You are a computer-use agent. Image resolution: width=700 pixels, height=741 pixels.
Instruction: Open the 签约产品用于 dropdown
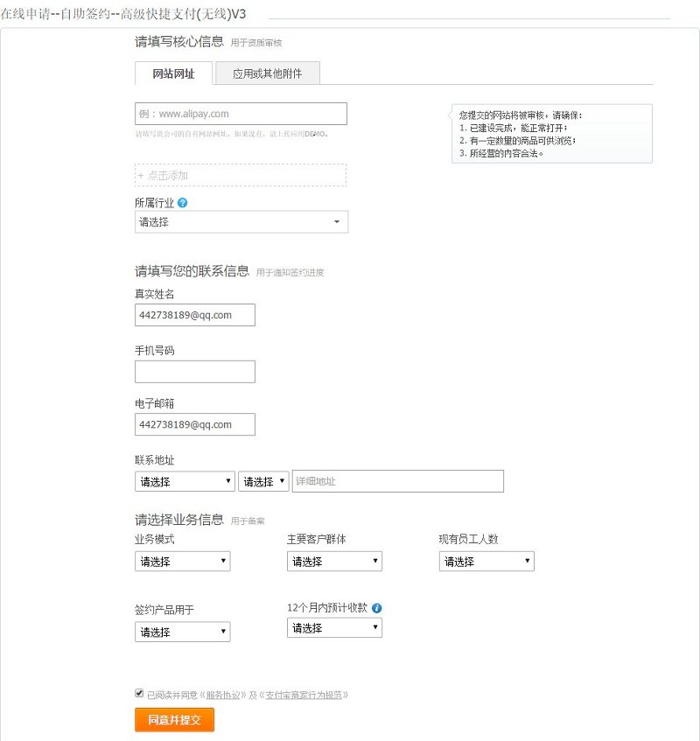point(183,632)
